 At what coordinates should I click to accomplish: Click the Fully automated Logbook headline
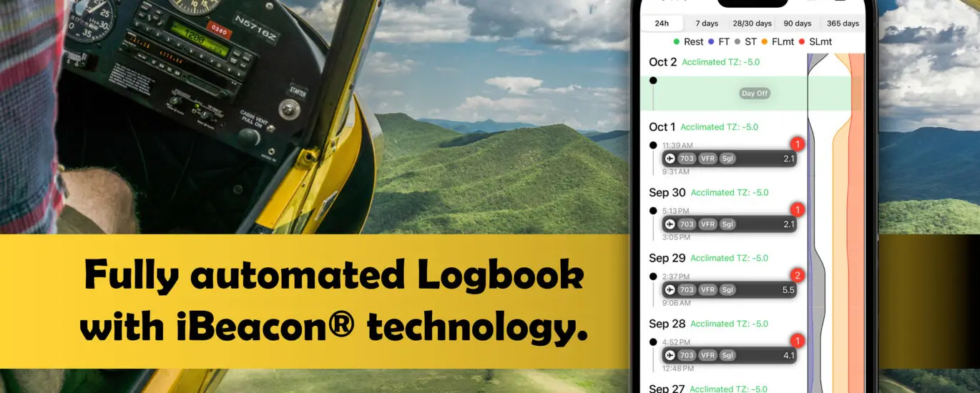[x=334, y=275]
